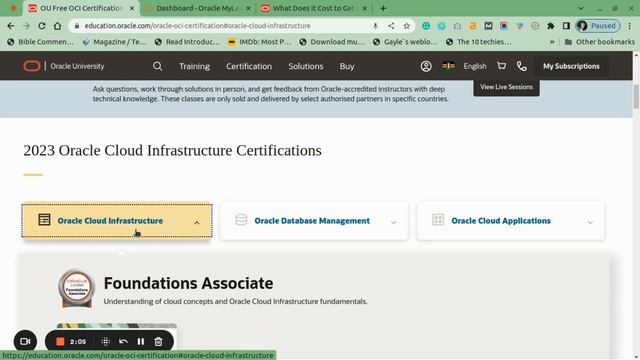The image size is (640, 360).
Task: Open the shopping cart
Action: 502,66
